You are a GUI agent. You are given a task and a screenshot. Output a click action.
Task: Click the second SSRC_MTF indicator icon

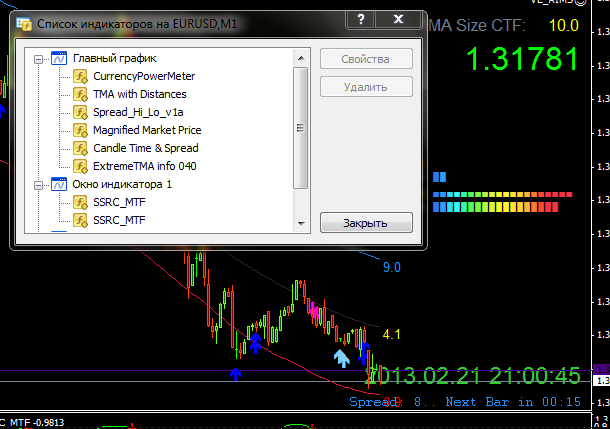pos(81,220)
